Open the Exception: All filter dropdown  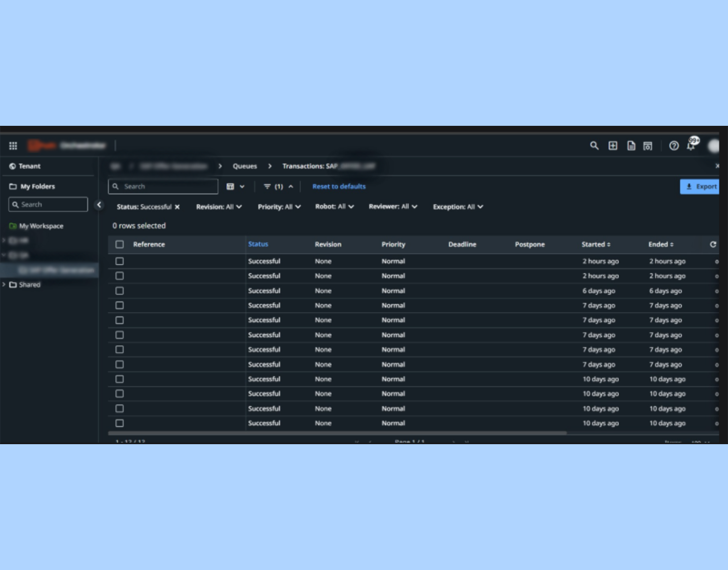click(x=458, y=207)
